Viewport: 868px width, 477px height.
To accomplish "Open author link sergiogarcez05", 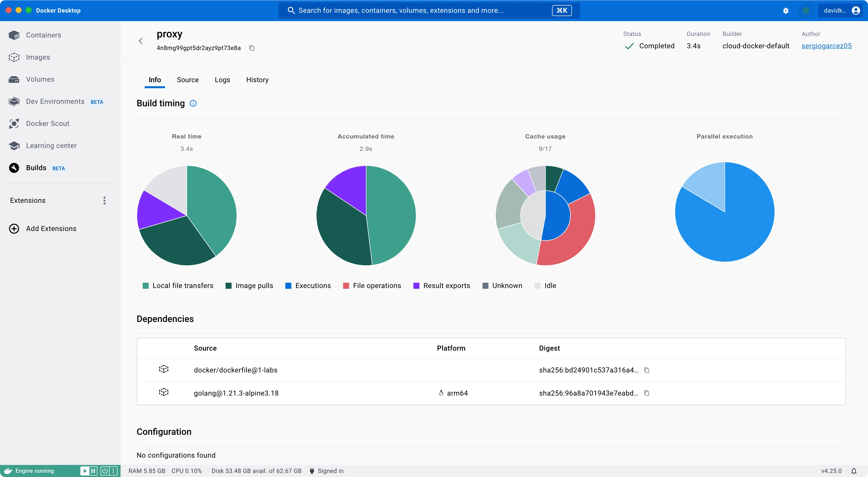I will pos(826,46).
